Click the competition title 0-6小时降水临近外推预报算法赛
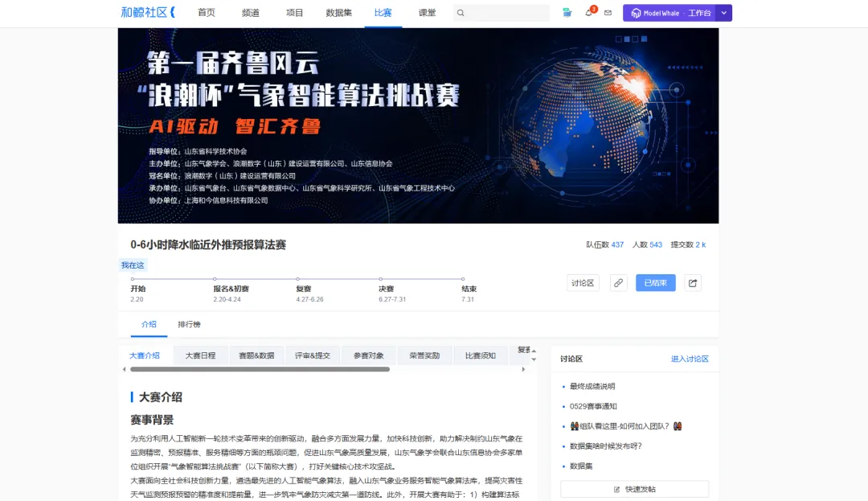Viewport: 868px width, 501px height. [208, 244]
